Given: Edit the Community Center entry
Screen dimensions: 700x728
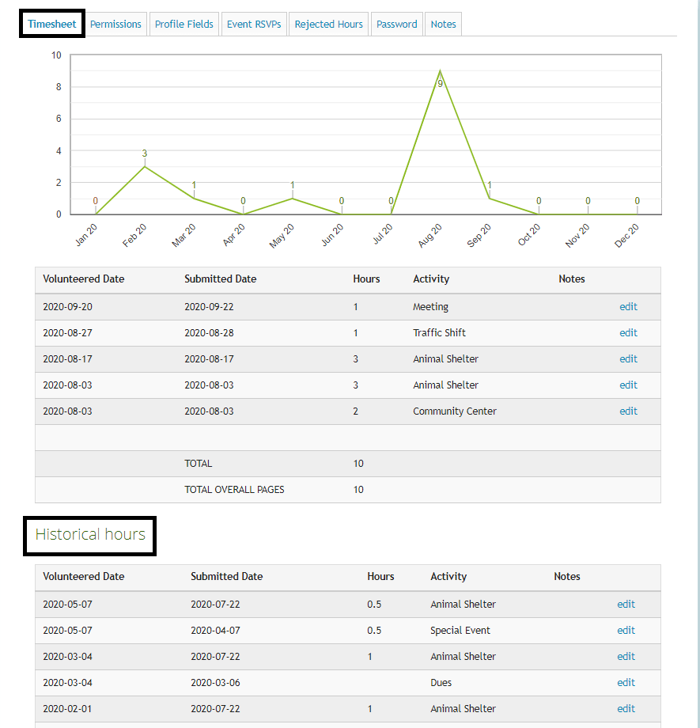Looking at the screenshot, I should (x=628, y=411).
